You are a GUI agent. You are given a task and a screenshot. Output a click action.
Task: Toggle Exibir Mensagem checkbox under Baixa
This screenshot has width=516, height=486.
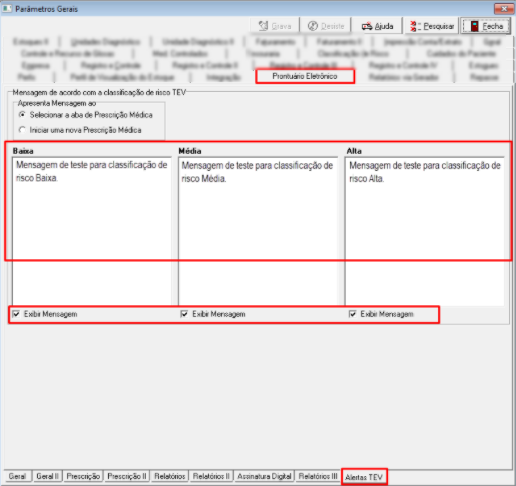[x=16, y=314]
